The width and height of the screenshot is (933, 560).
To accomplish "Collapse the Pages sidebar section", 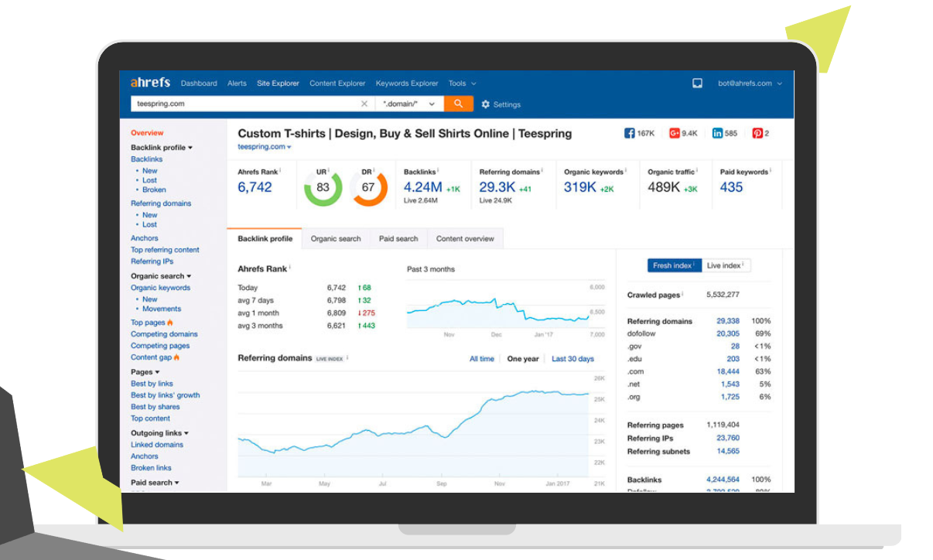I will (x=145, y=372).
